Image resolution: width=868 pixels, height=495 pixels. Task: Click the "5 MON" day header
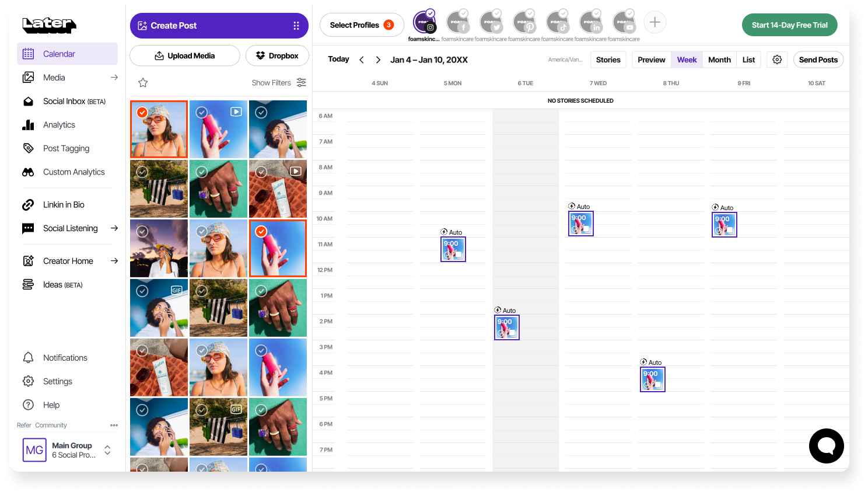click(453, 83)
